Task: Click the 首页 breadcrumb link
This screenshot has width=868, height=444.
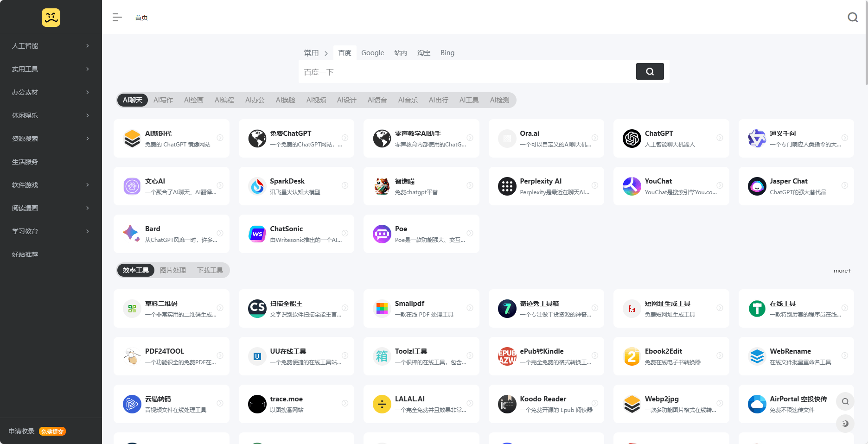Action: [x=141, y=18]
